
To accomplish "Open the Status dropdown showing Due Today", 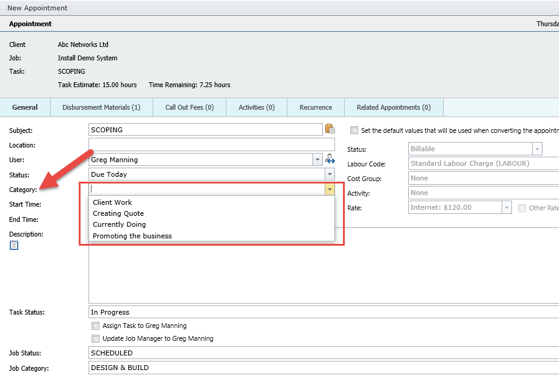I will point(330,174).
